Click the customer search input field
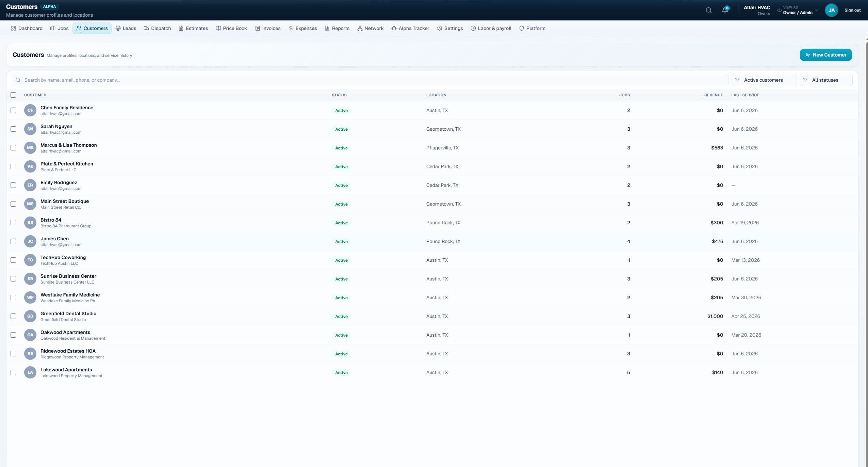This screenshot has height=467, width=868. click(x=370, y=80)
